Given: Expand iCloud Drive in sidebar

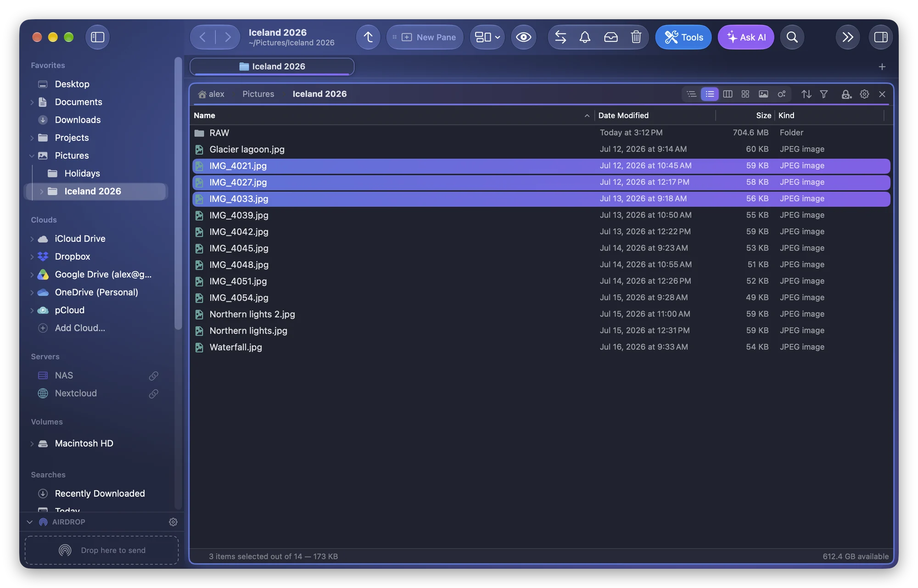Looking at the screenshot, I should click(x=32, y=239).
